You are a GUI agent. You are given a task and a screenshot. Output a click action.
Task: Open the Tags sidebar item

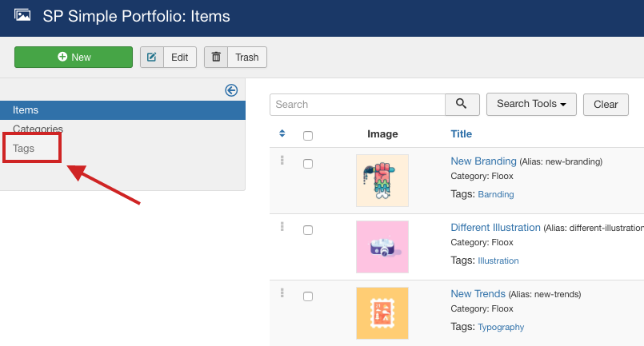coord(24,148)
